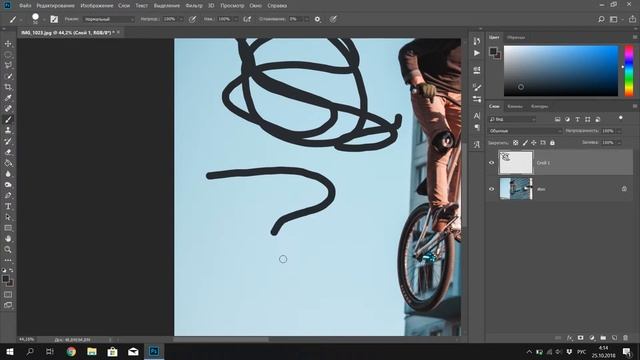
Task: Toggle lock transparent pixels
Action: [516, 142]
